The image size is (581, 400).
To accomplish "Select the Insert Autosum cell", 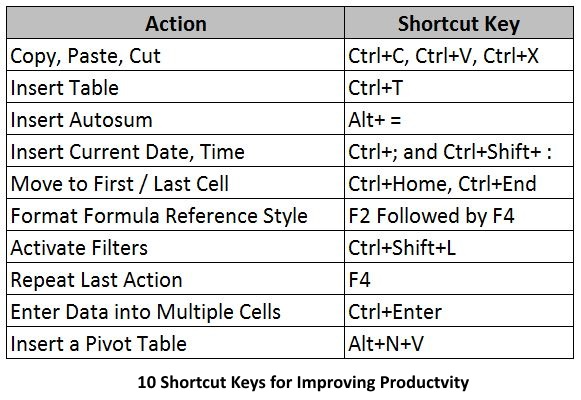I will pyautogui.click(x=176, y=119).
